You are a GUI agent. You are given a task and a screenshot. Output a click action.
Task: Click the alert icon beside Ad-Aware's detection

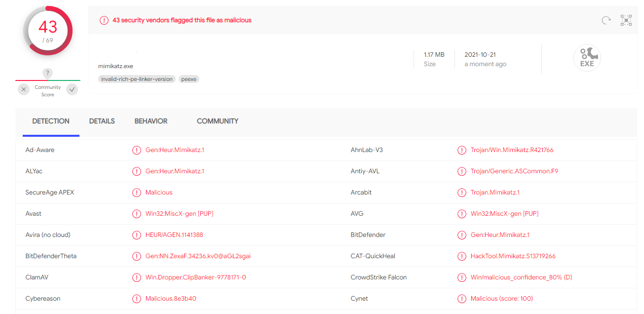click(x=137, y=150)
